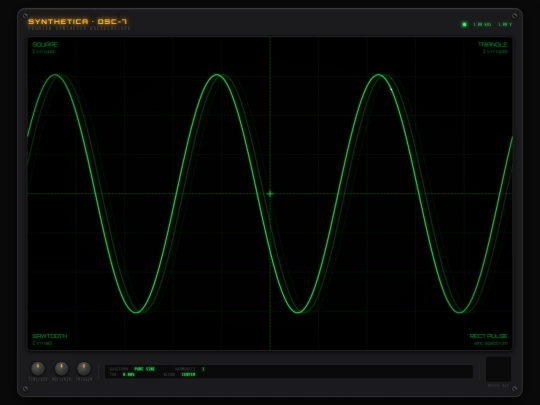540x405 pixels.
Task: Click the HARMONICS count value
Action: (203, 369)
